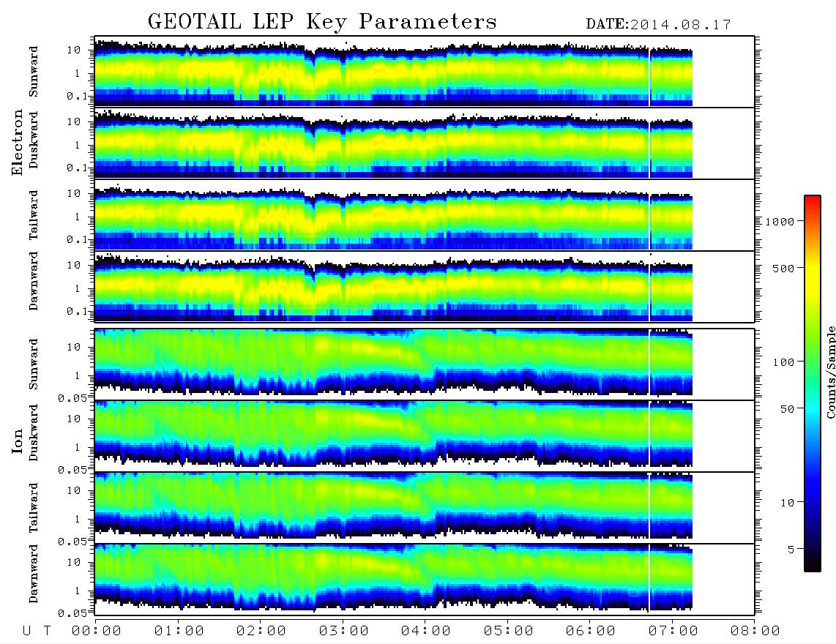Click the 500 colorbar tick value
Viewport: 836px width, 644px height.
point(783,268)
